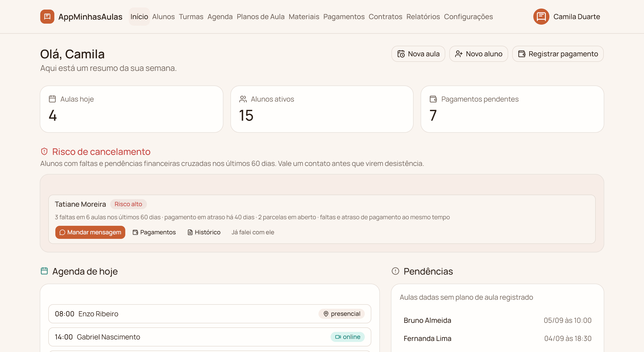This screenshot has height=352, width=644.
Task: Open the 08:00 Enzo Ribeiro class
Action: 210,314
